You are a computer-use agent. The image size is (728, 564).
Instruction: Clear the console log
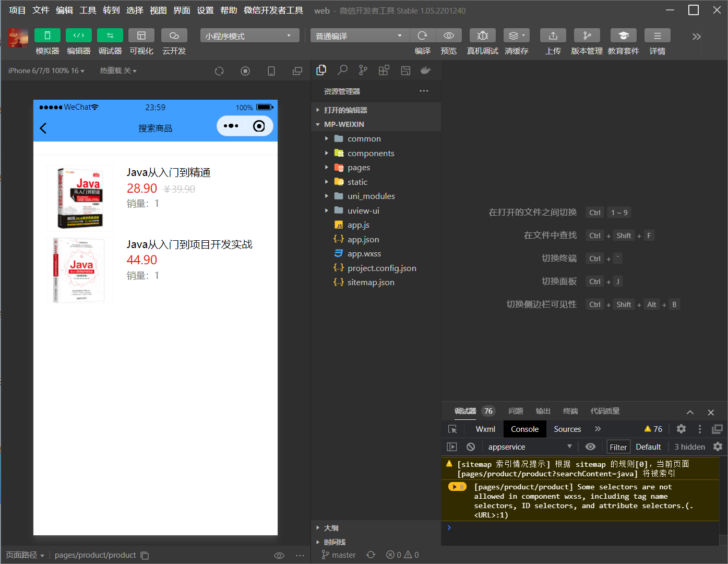pyautogui.click(x=471, y=446)
